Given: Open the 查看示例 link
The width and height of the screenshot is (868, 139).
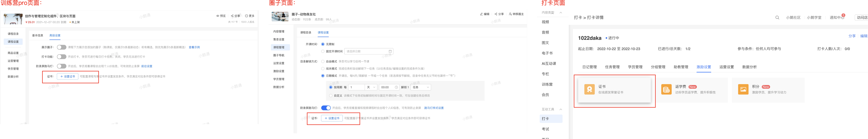Looking at the screenshot, I should point(194,47).
